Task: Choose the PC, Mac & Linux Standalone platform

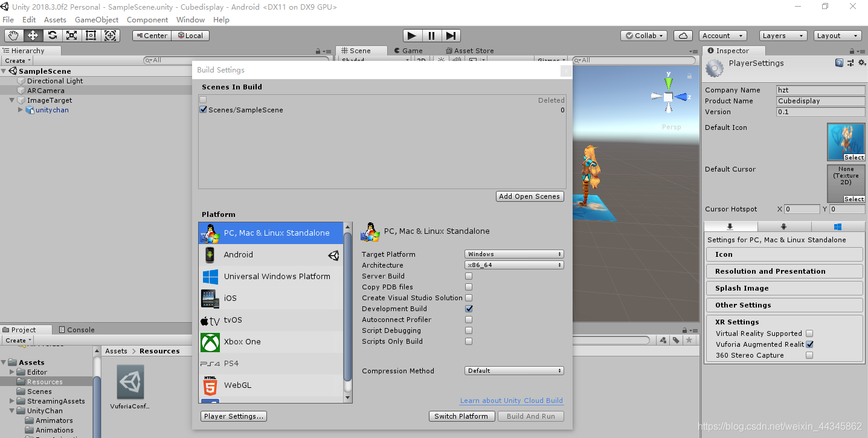Action: pyautogui.click(x=271, y=233)
